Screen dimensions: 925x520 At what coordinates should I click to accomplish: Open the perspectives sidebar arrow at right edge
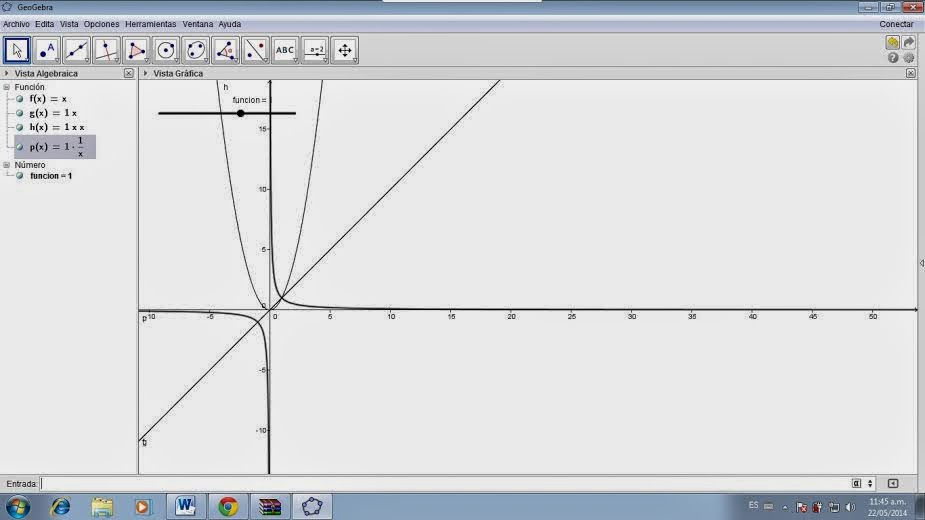tap(921, 263)
